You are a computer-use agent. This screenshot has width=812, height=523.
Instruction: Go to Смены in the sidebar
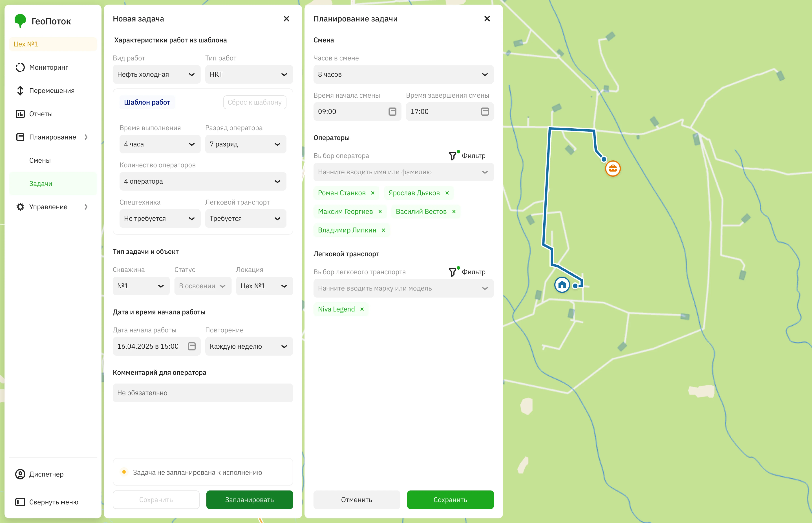(40, 160)
